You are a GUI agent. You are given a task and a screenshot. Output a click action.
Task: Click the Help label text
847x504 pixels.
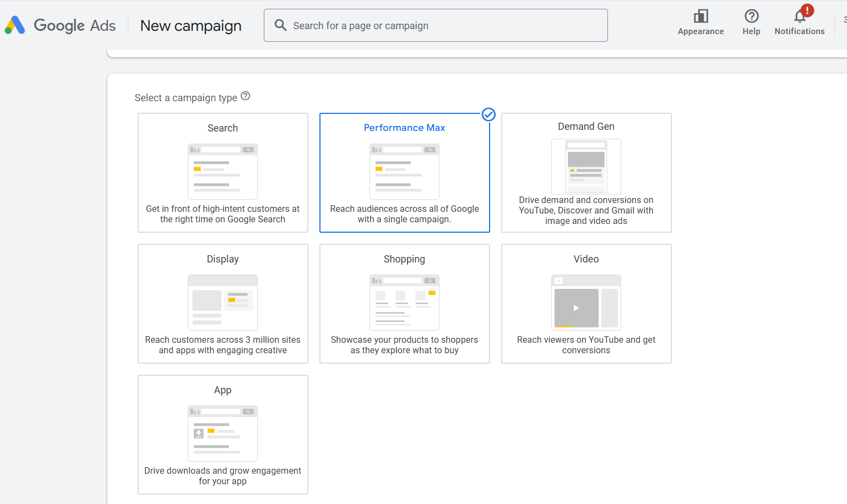[x=751, y=31]
